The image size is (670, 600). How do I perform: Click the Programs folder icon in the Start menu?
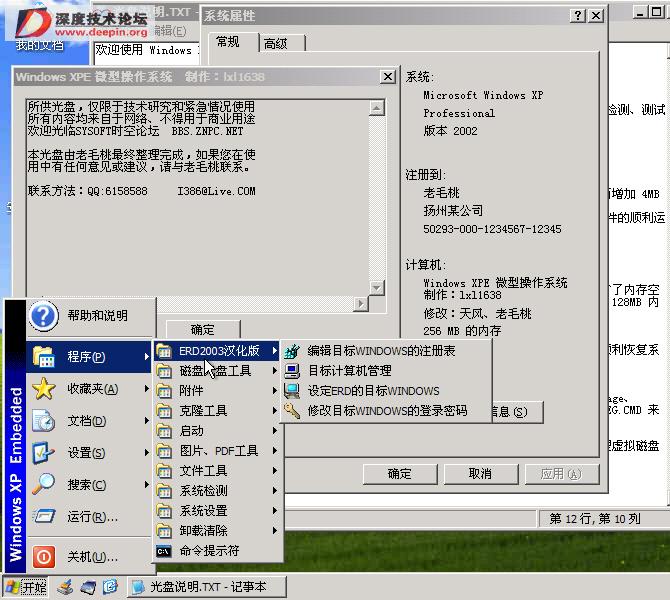[x=44, y=356]
